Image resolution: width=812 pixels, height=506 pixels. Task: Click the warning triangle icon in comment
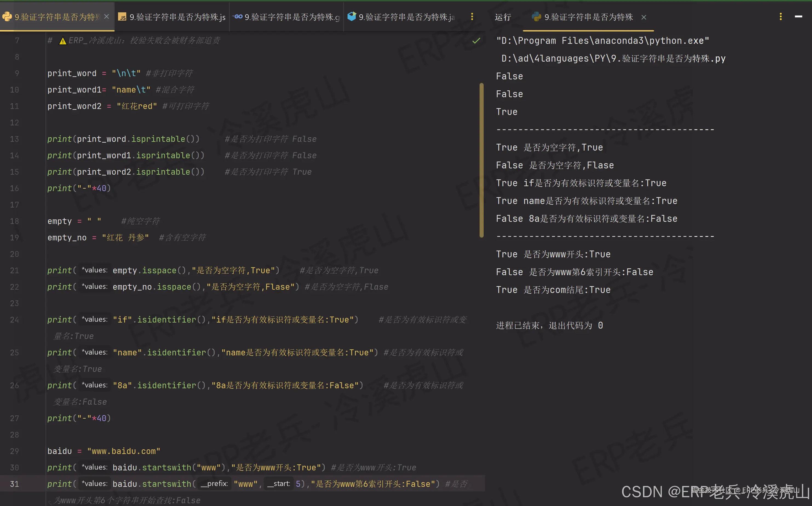coord(63,41)
